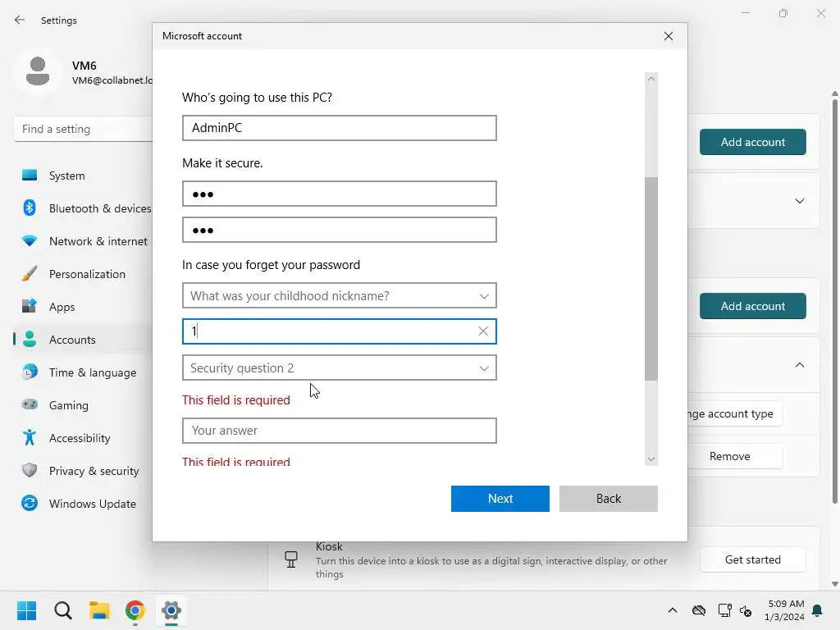Open File Explorer from taskbar
This screenshot has width=840, height=630.
click(99, 610)
